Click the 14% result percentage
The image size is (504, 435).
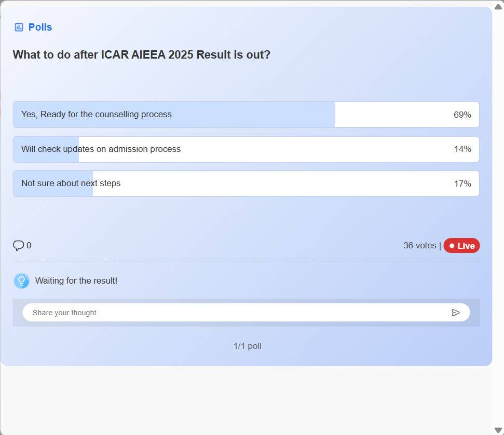(x=462, y=149)
